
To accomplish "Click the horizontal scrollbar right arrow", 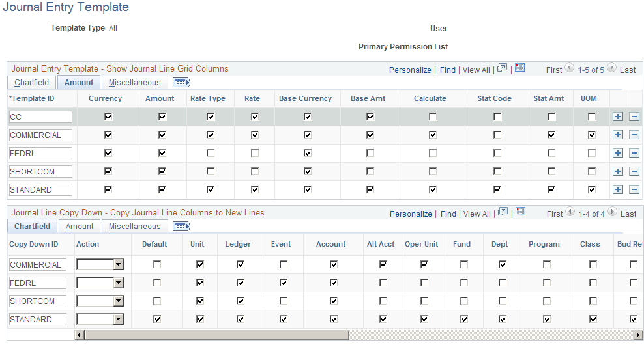I will [x=638, y=336].
